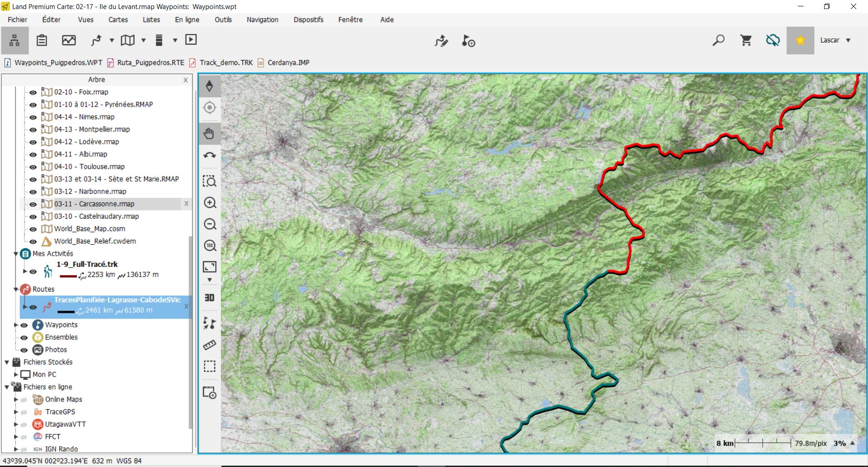
Task: Collapse the Mes Activités node
Action: 16,254
